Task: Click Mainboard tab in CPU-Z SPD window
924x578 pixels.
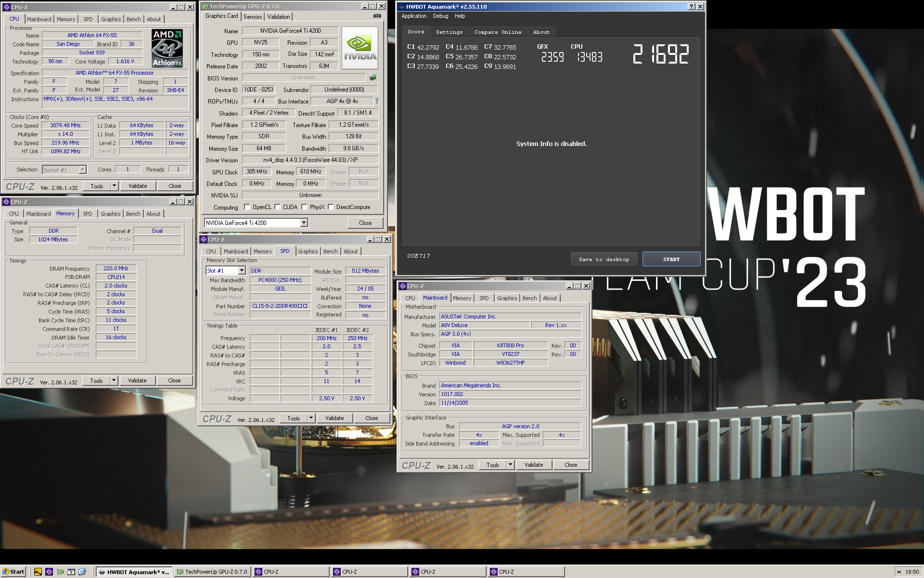Action: tap(236, 251)
